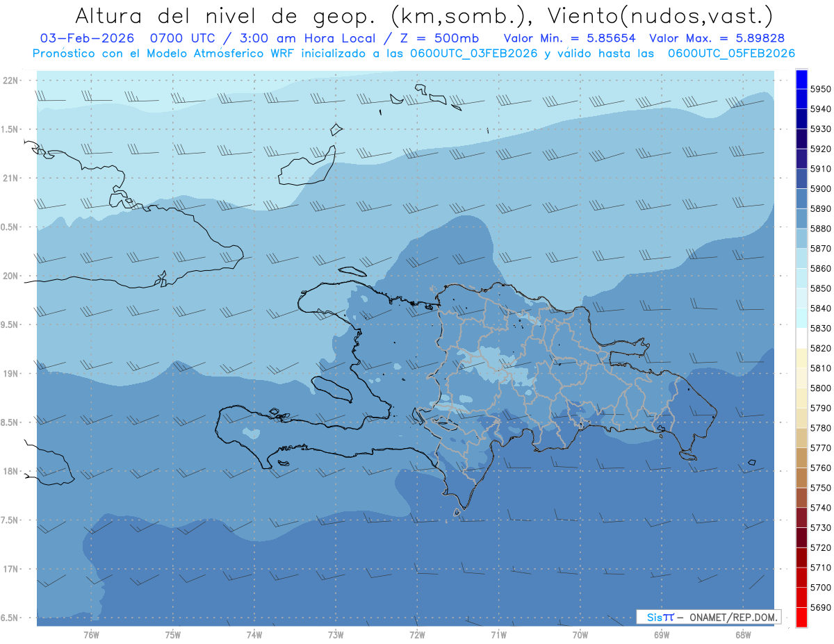
Task: Click the 5870 colorbar label
Action: coord(821,249)
